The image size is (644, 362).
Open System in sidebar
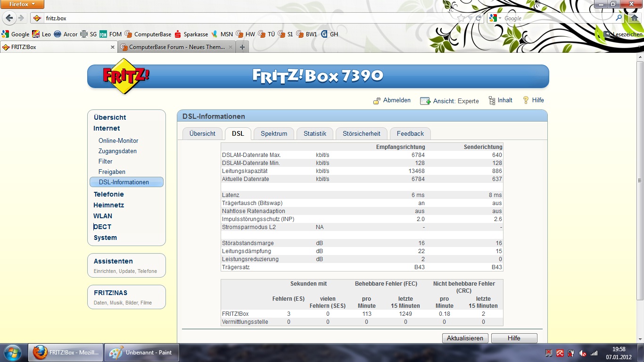tap(105, 238)
